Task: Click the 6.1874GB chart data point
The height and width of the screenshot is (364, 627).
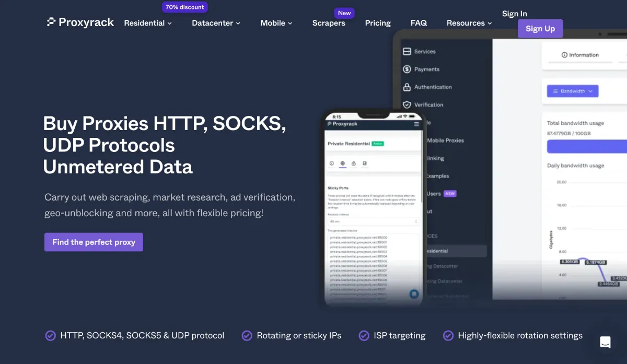Action: (596, 262)
